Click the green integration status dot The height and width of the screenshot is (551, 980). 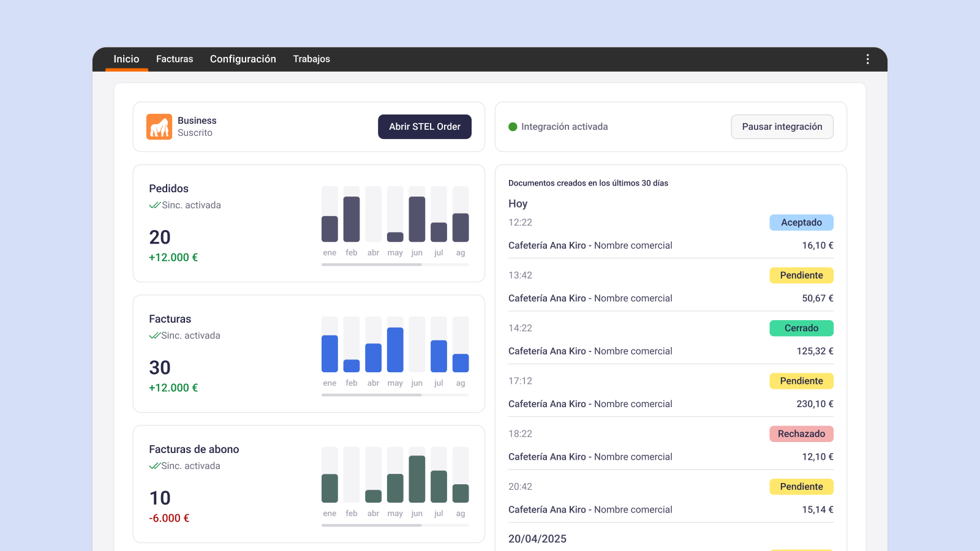point(513,127)
